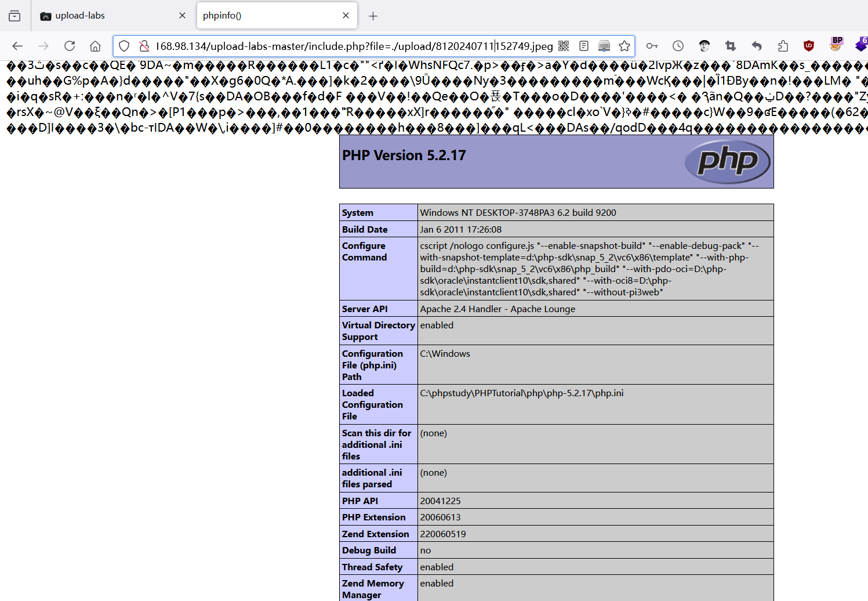
Task: Open the passwords key icon
Action: 652,46
